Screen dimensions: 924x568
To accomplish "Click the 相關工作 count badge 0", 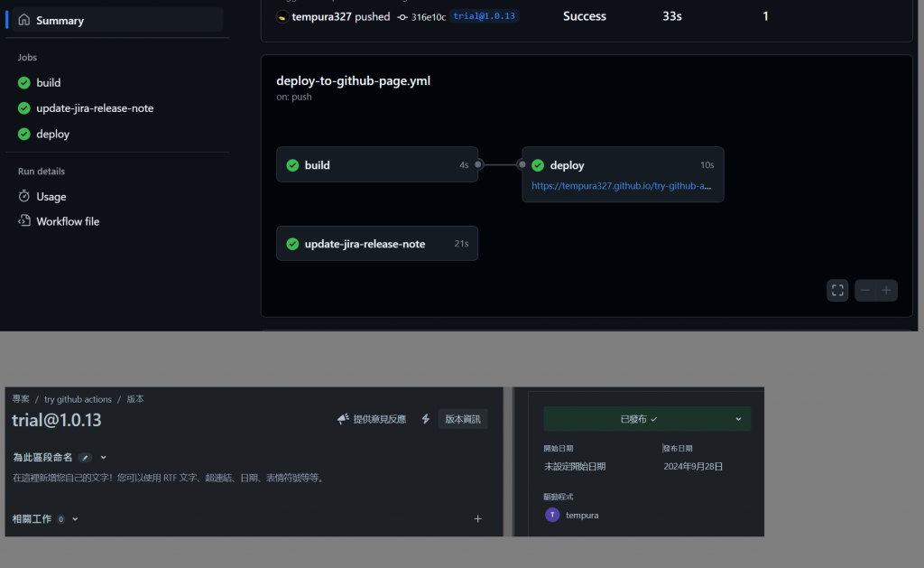I will (60, 519).
